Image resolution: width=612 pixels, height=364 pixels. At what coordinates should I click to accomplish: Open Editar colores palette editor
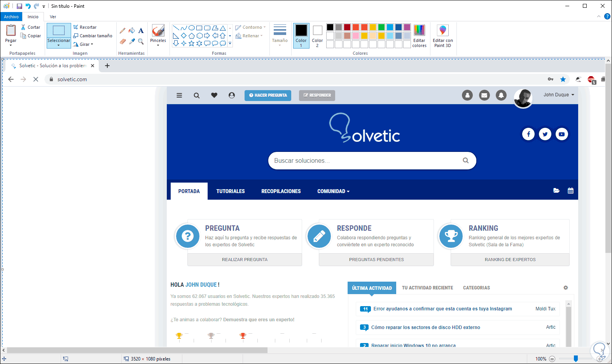coord(419,36)
